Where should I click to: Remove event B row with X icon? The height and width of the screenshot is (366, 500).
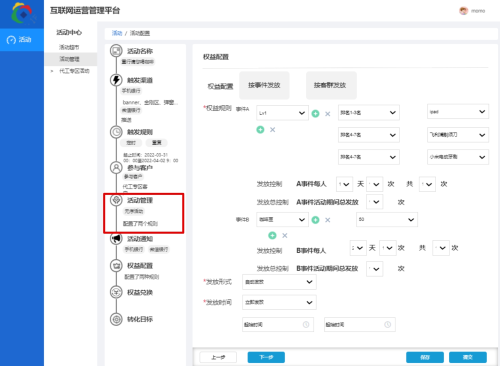328,220
